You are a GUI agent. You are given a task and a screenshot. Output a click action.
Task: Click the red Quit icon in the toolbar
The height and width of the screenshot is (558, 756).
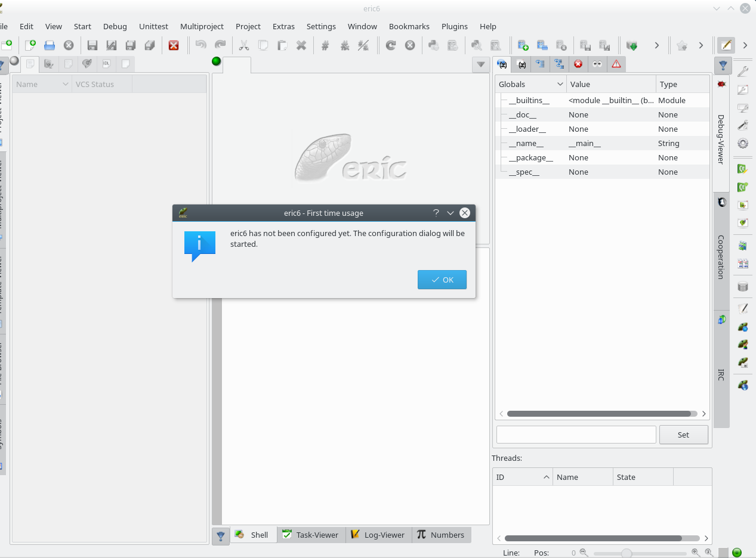click(174, 45)
